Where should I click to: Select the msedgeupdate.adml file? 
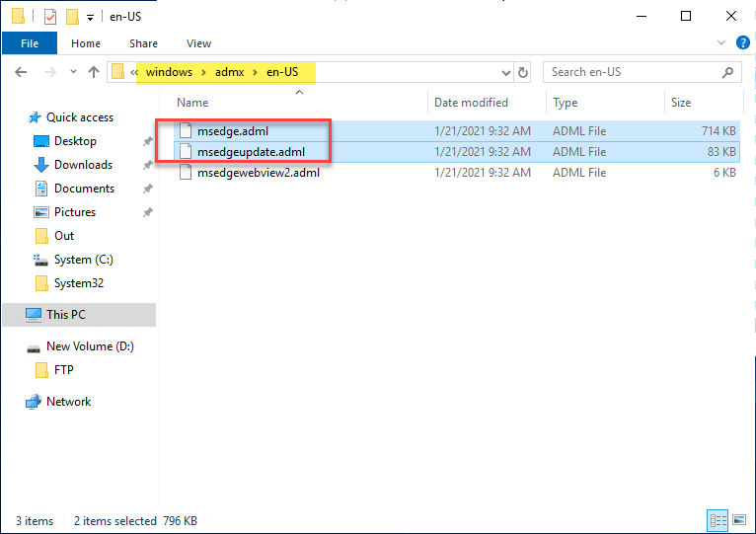457,151
